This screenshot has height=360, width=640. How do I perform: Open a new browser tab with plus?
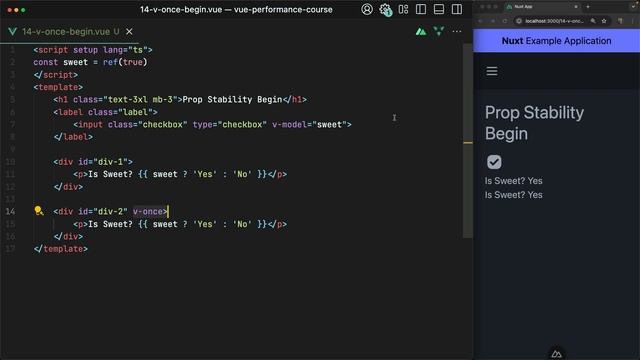[x=588, y=7]
